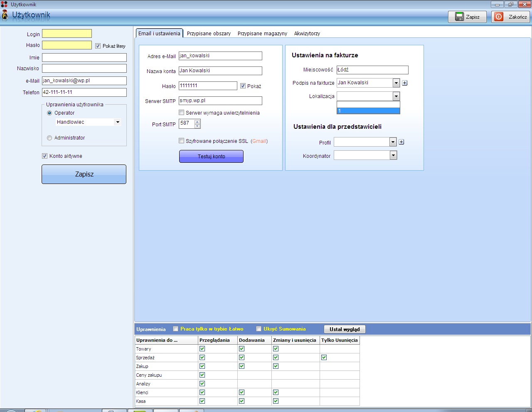The image size is (532, 412).
Task: Toggle Zakup Dodawania permission
Action: [241, 366]
